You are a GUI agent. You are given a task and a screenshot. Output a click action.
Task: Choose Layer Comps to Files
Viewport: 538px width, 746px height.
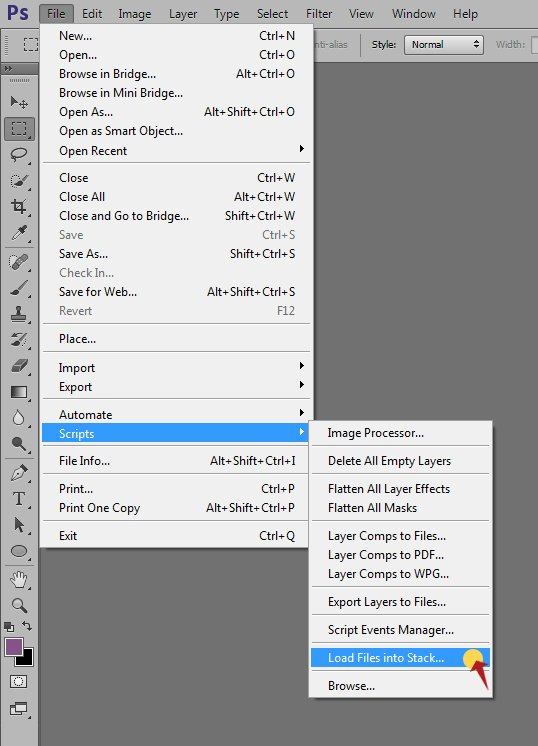coord(400,536)
